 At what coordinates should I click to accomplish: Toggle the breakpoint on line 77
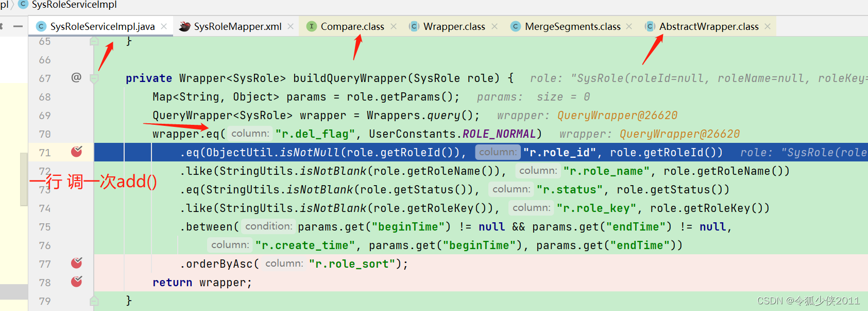click(77, 263)
